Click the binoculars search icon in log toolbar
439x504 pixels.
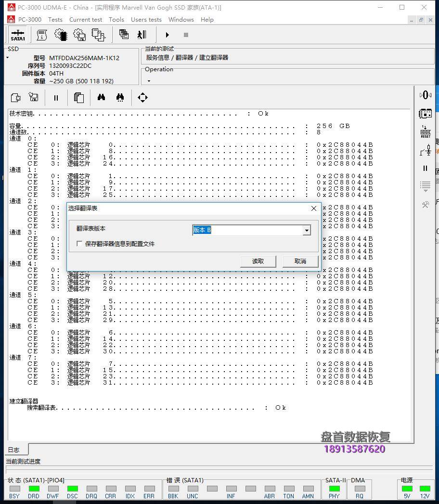click(x=101, y=98)
